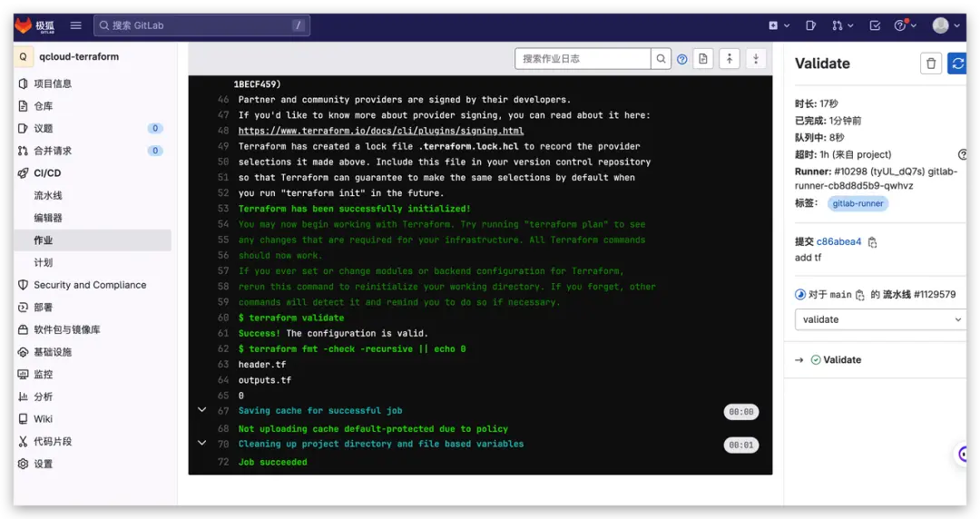This screenshot has height=519, width=980.
Task: Open the issues icon in top bar
Action: tap(810, 25)
